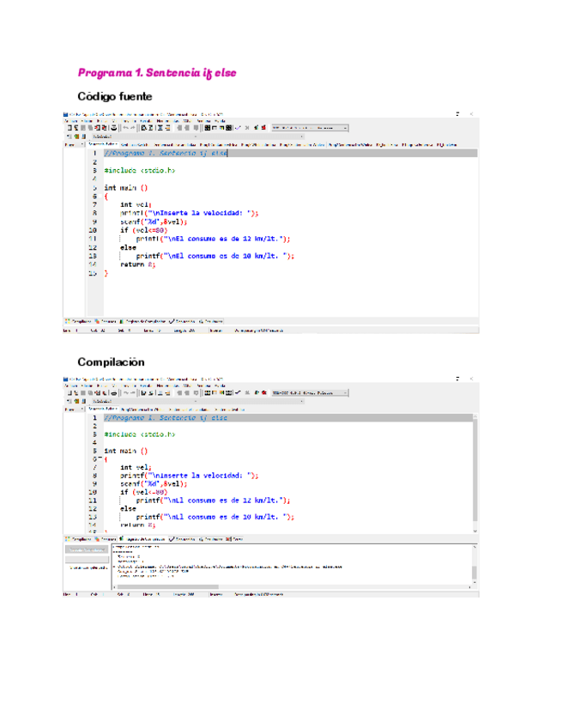Click the Undo arrow in Compilación window toolbar
This screenshot has height=728, width=562.
coord(127,392)
